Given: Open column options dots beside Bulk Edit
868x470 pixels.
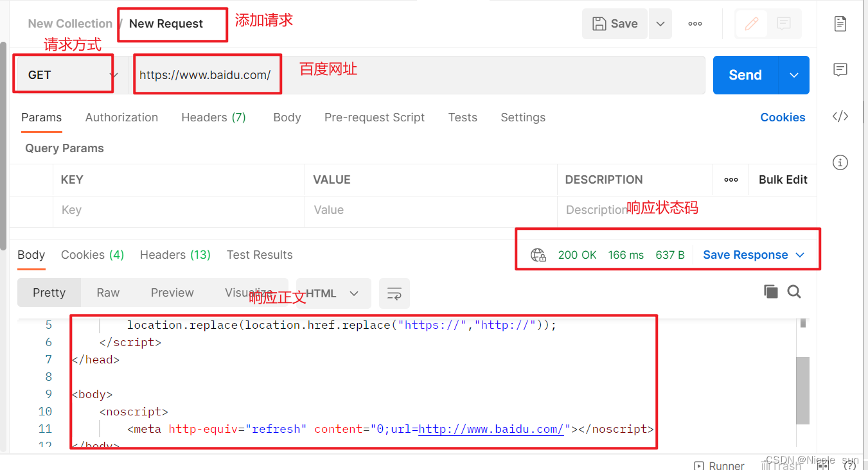Looking at the screenshot, I should pos(731,180).
